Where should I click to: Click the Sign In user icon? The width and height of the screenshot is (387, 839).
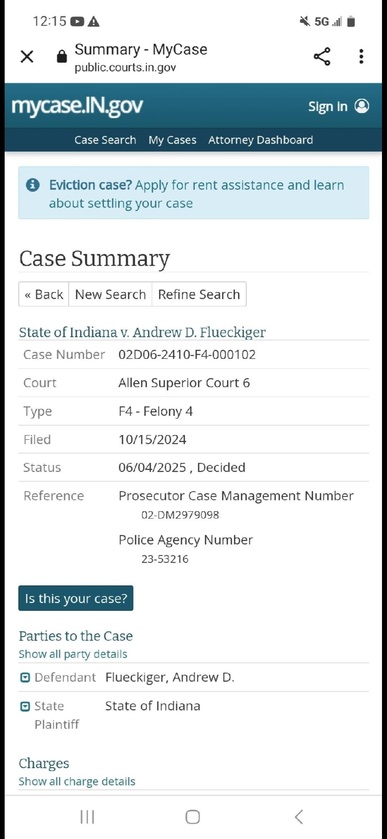(x=362, y=106)
